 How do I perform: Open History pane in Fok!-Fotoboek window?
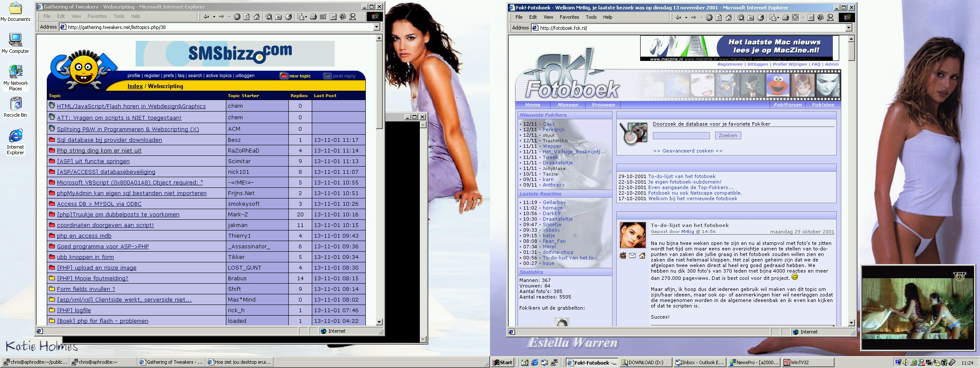coord(761,17)
